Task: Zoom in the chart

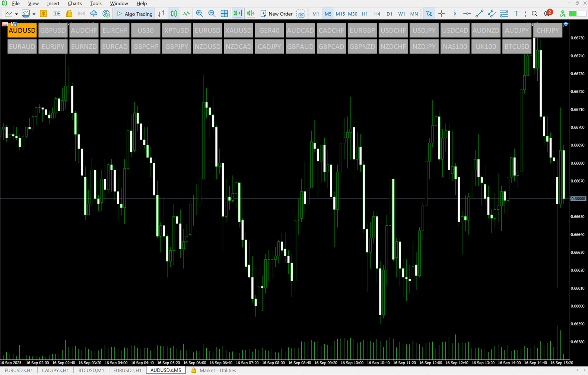Action: click(200, 14)
